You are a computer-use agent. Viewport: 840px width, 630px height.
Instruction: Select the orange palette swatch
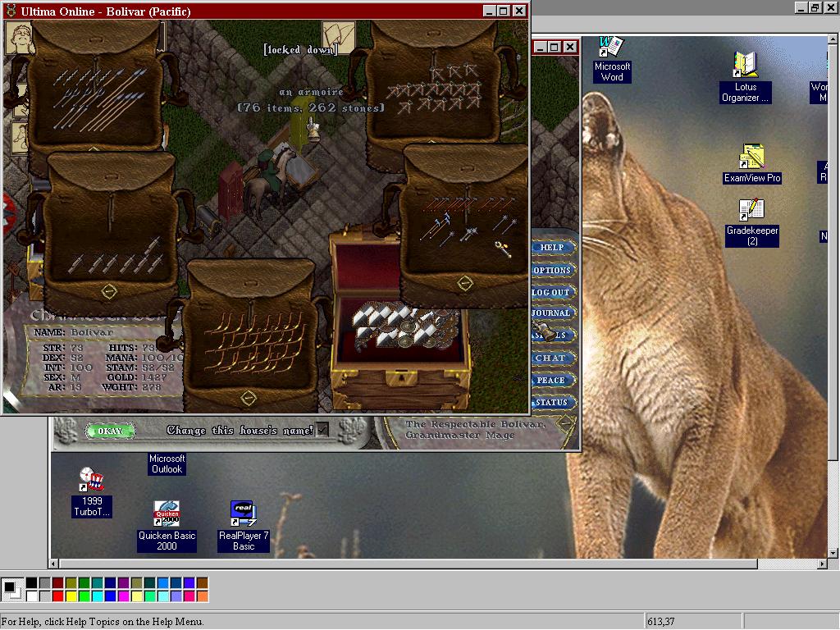pos(202,596)
